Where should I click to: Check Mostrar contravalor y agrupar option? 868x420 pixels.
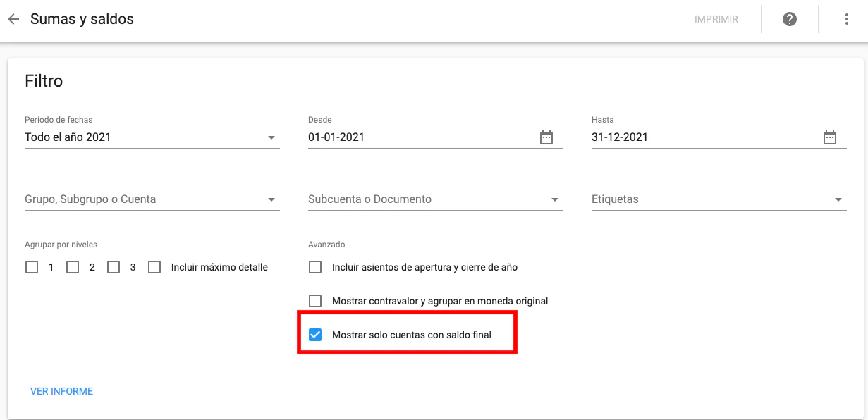pyautogui.click(x=316, y=301)
